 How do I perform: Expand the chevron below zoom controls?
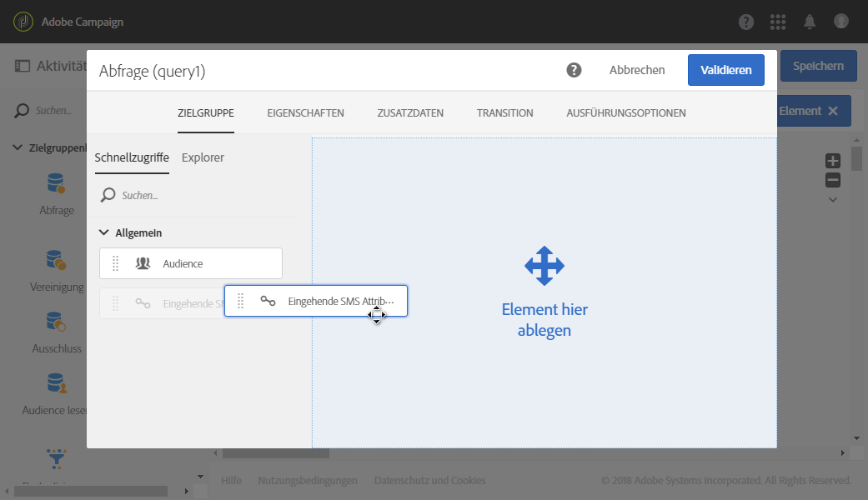coord(833,200)
